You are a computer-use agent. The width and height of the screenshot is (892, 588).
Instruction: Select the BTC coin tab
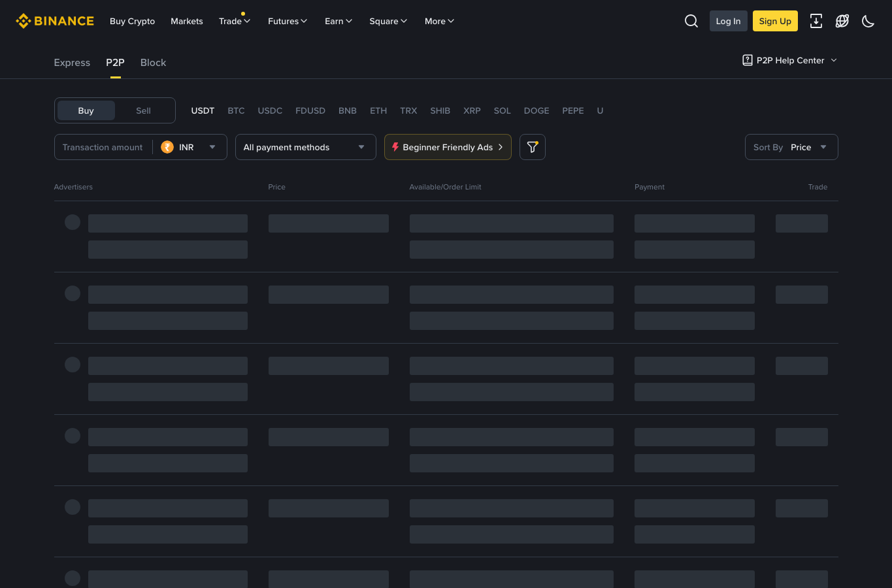tap(236, 110)
